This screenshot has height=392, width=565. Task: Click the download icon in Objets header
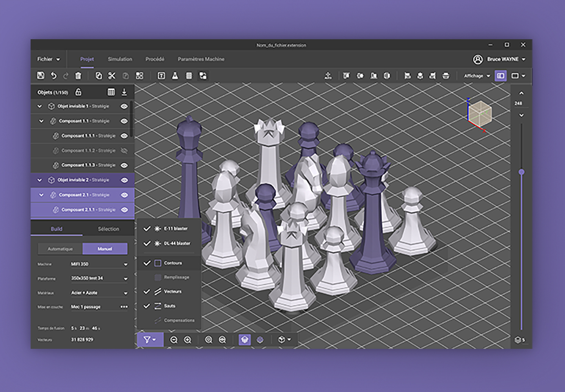coord(124,92)
